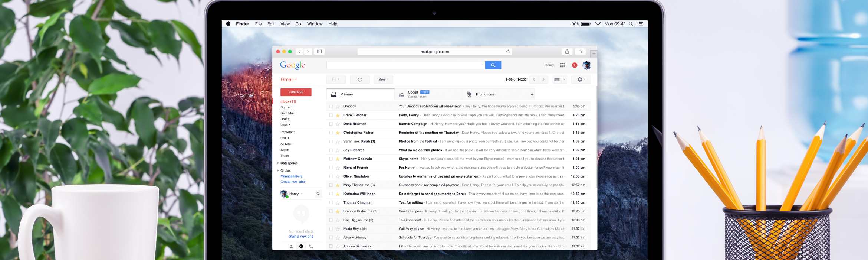
Task: Click the Safari forward button
Action: [x=308, y=52]
